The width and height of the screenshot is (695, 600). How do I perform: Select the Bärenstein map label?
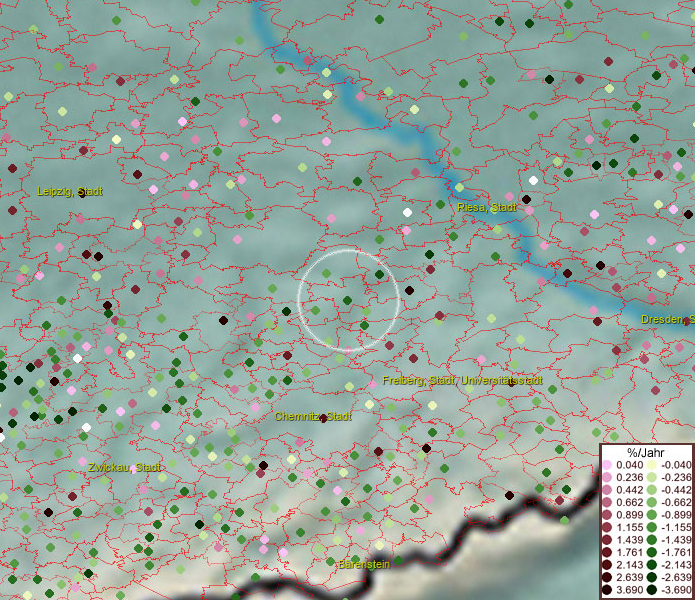tap(364, 564)
